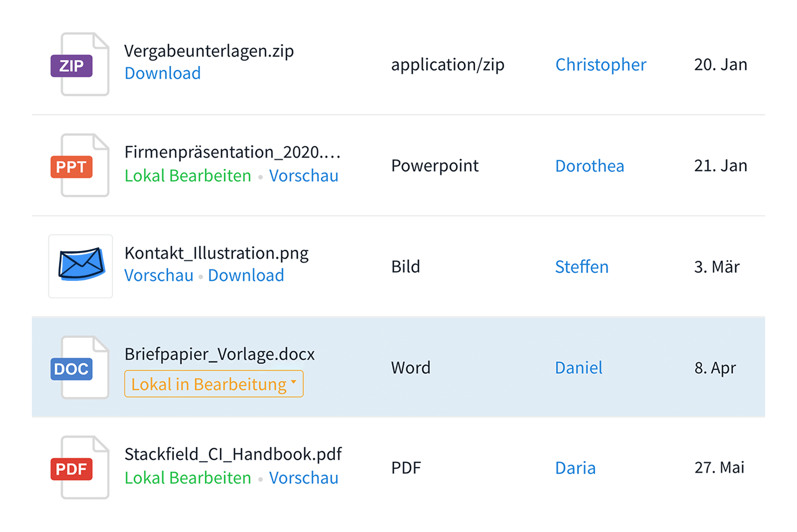Click the blue DOC file icon

point(80,368)
